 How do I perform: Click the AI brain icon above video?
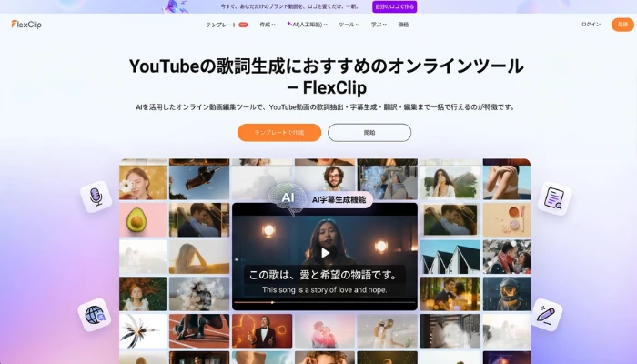(x=288, y=197)
